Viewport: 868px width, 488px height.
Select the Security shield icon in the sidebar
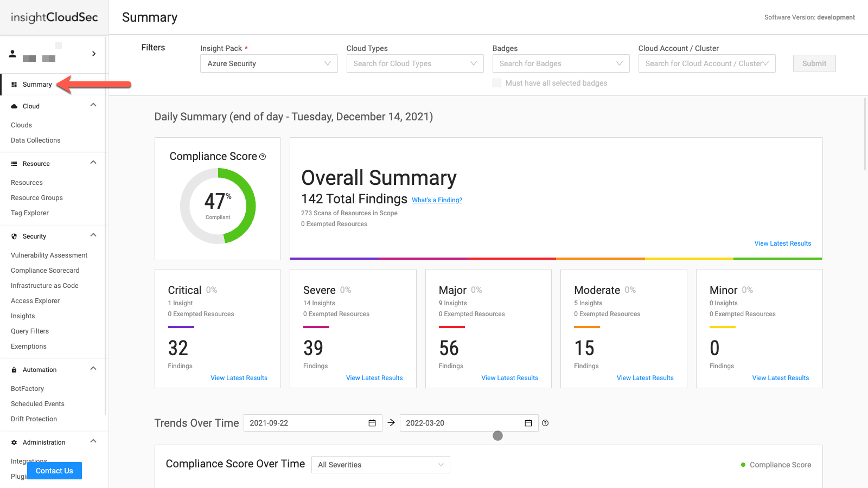14,236
